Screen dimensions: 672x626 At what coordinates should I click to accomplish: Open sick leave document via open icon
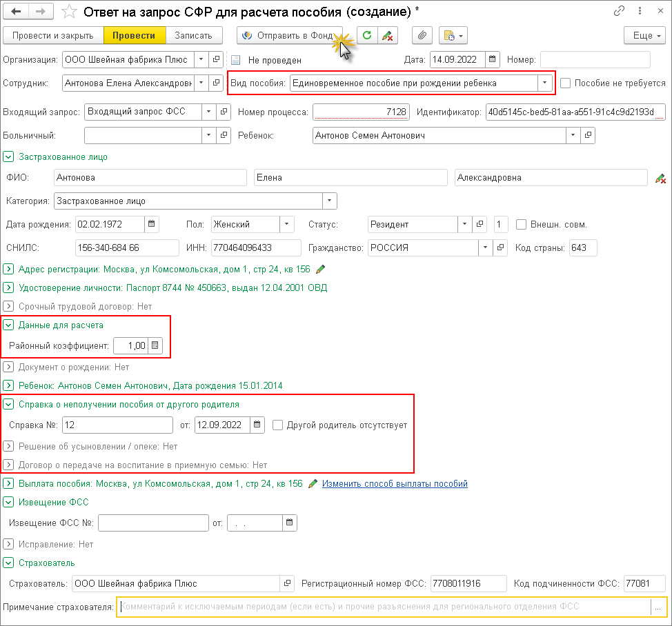pos(224,135)
